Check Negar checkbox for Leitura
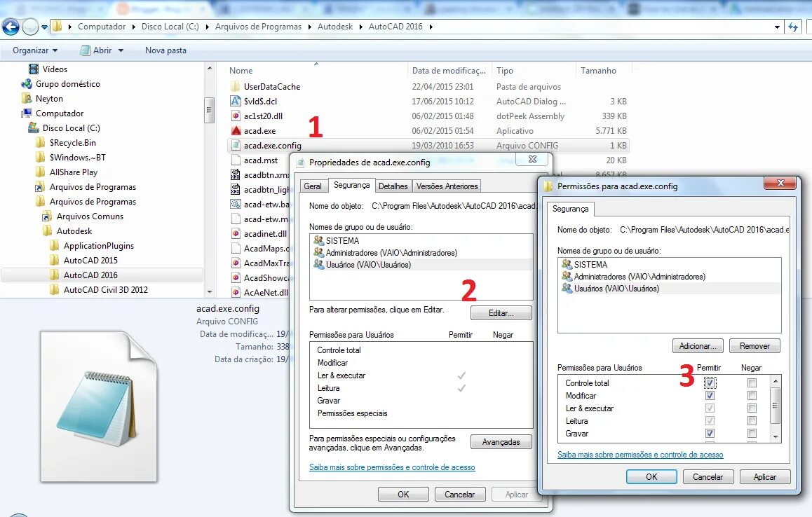The image size is (812, 517). [x=752, y=421]
